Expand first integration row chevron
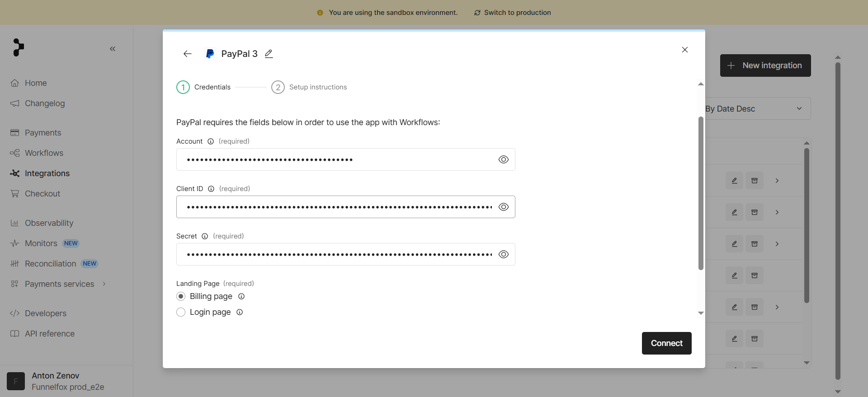868x397 pixels. 777,181
